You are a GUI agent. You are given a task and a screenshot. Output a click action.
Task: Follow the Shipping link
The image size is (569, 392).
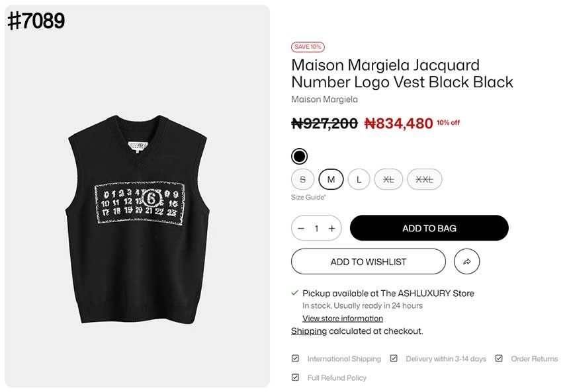point(309,331)
